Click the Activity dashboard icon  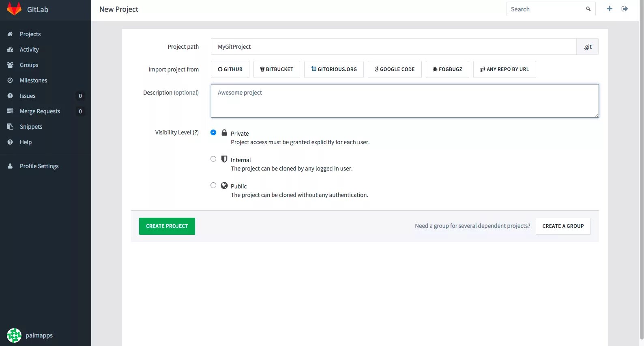(x=10, y=50)
